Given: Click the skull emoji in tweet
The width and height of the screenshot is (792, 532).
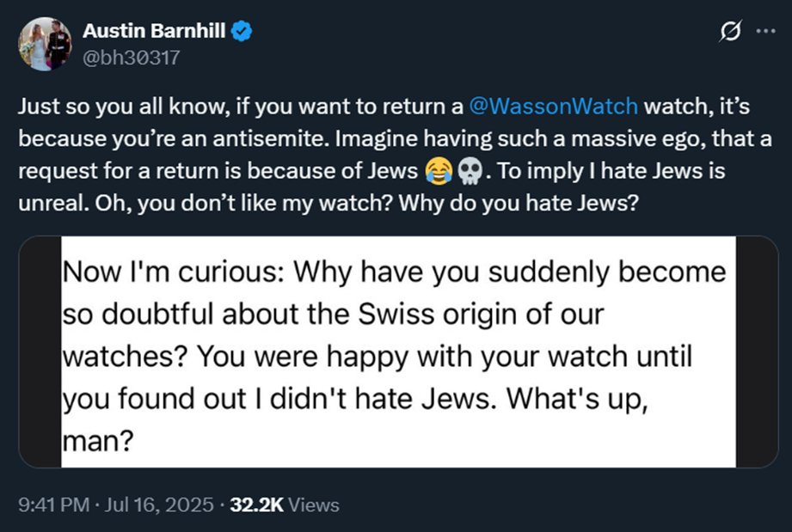Looking at the screenshot, I should (470, 172).
